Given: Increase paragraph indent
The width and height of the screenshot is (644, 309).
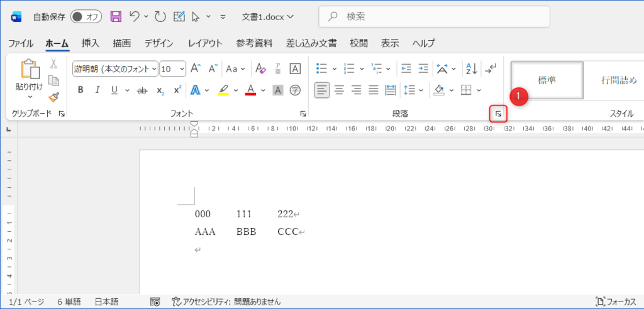Looking at the screenshot, I should [x=423, y=68].
